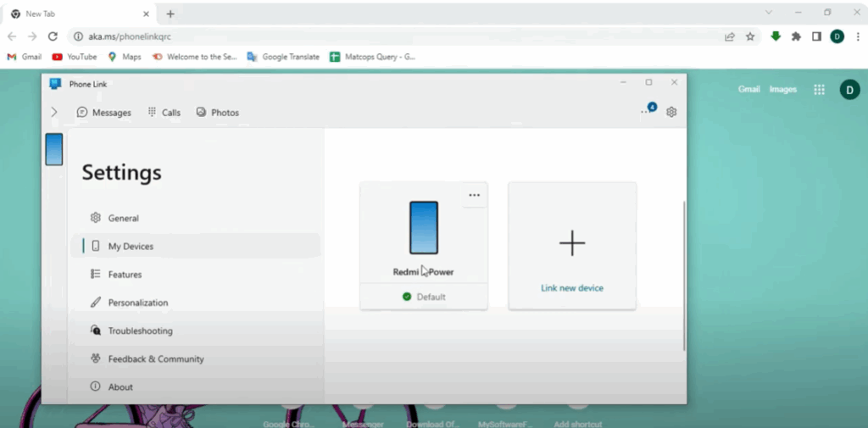
Task: Click Gmail link on Google page
Action: (749, 89)
